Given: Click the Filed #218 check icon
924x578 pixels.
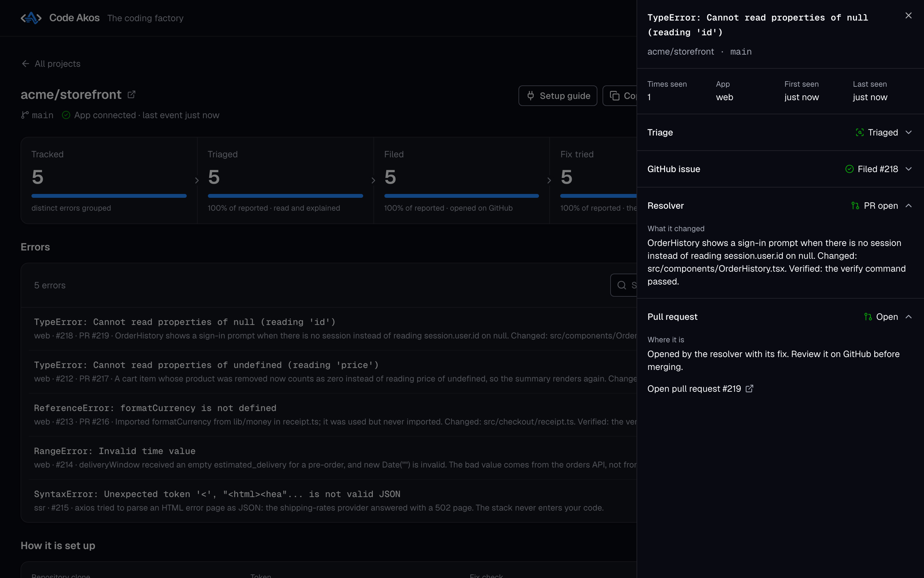Looking at the screenshot, I should pos(849,169).
